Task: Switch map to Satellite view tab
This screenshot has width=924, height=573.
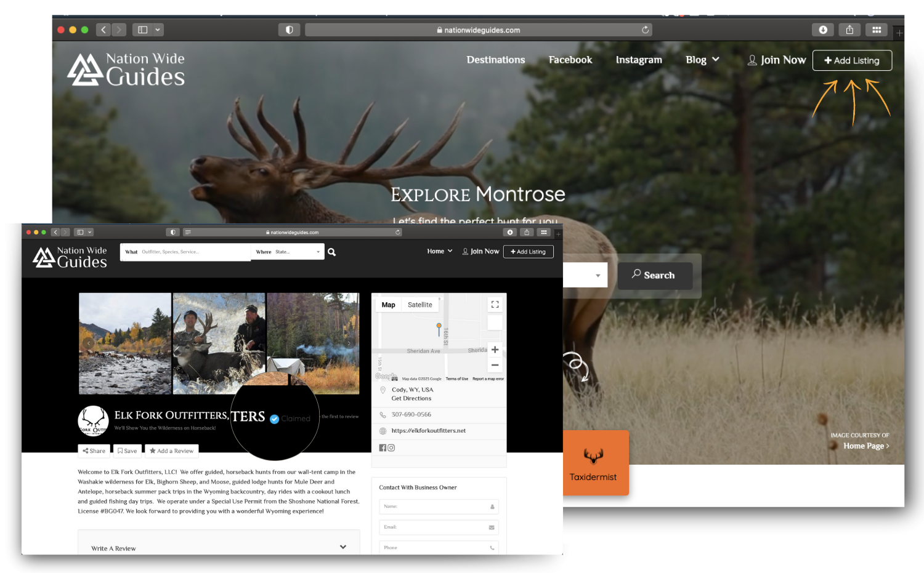Action: (419, 305)
